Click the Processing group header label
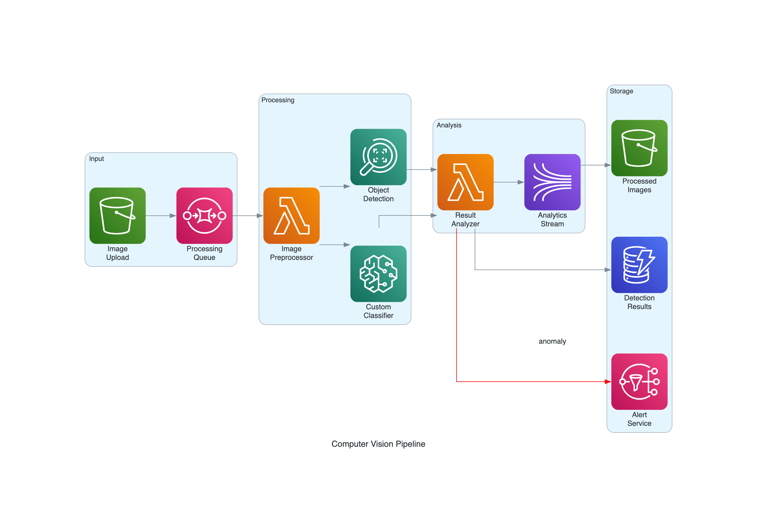757x532 pixels. [278, 100]
